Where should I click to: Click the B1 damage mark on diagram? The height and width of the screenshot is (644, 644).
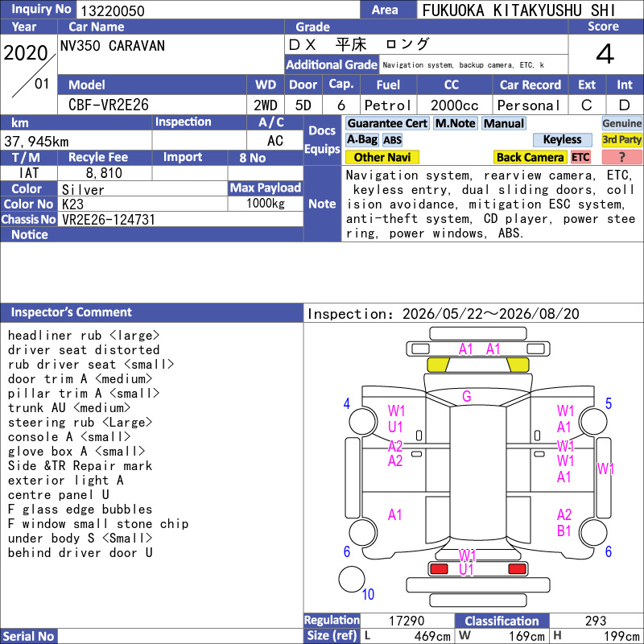click(x=564, y=531)
